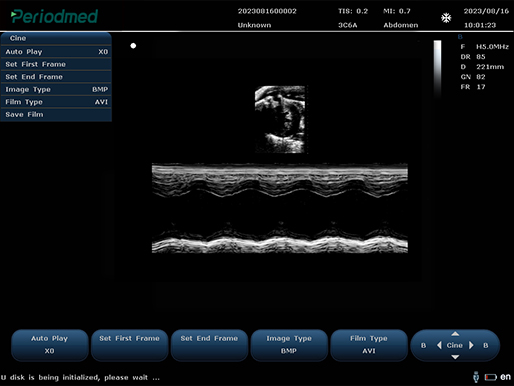Select Save Film in Cine menu
The height and width of the screenshot is (386, 514).
click(56, 115)
